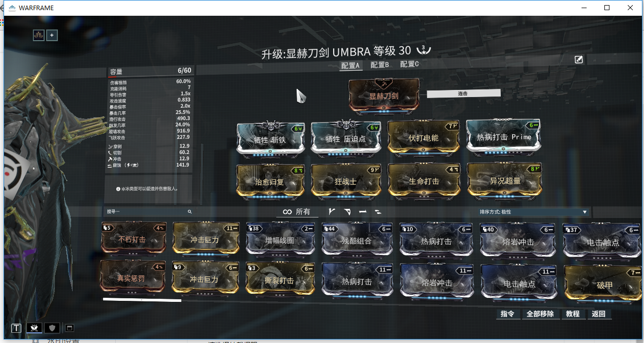
Task: Pick the 不朽打击 mod card
Action: 134,238
